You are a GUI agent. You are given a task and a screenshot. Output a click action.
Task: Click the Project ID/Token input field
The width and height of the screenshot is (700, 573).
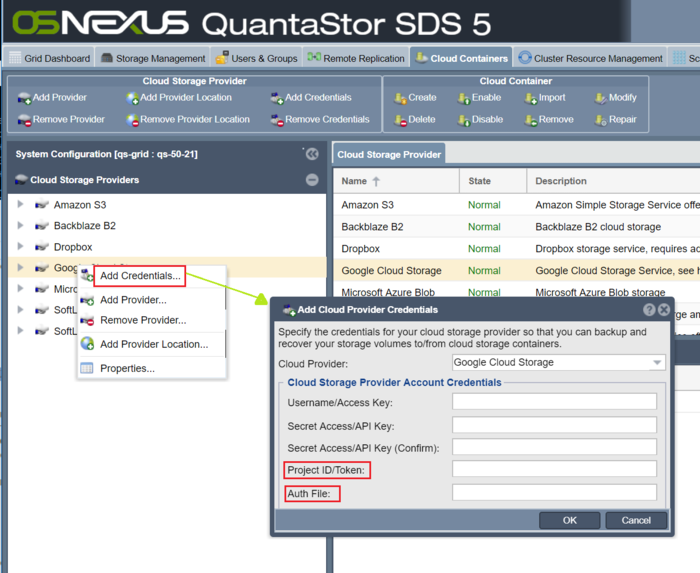(554, 469)
